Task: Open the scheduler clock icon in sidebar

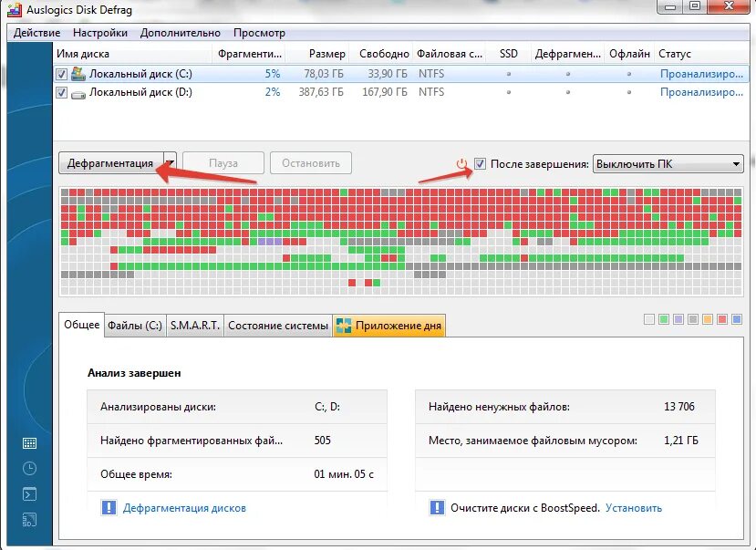Action: tap(29, 468)
